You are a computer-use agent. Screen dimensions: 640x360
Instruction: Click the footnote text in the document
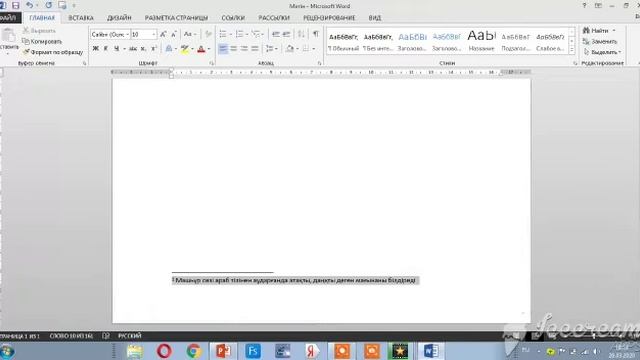point(294,280)
